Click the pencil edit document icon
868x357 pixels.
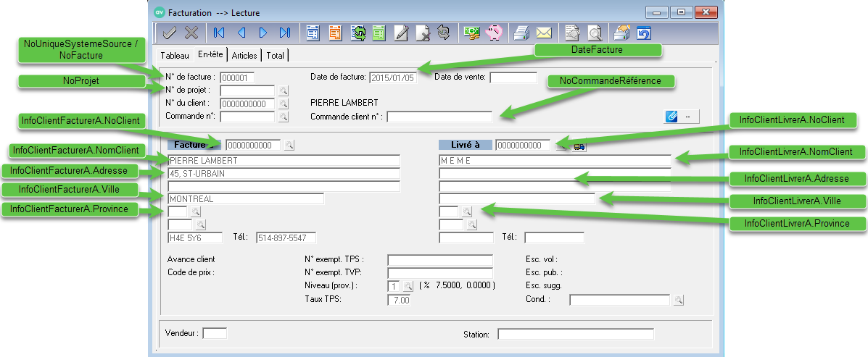pos(400,33)
